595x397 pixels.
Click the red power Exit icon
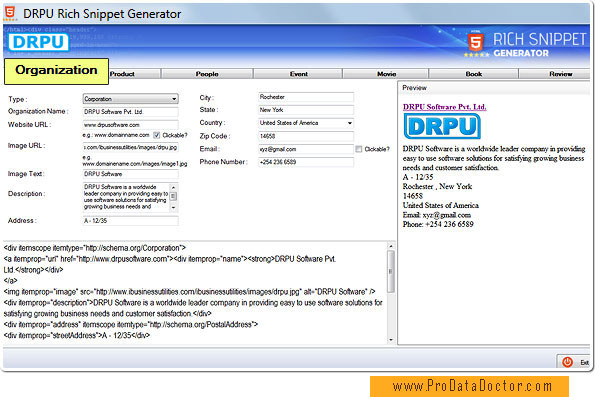[567, 362]
